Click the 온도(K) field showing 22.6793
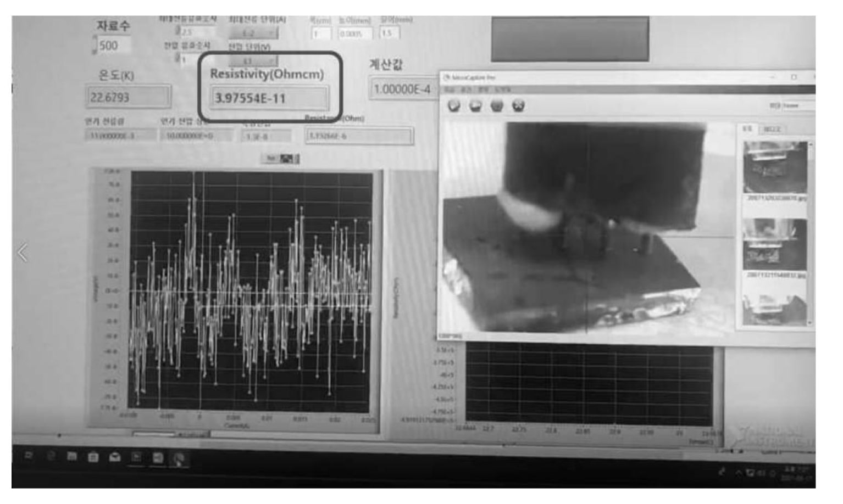This screenshot has width=843, height=504. (128, 97)
